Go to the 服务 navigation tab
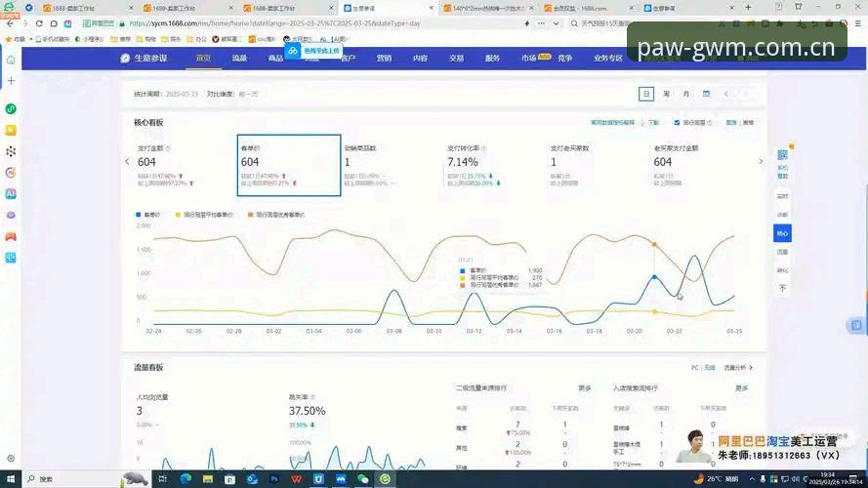Image resolution: width=868 pixels, height=488 pixels. point(492,59)
